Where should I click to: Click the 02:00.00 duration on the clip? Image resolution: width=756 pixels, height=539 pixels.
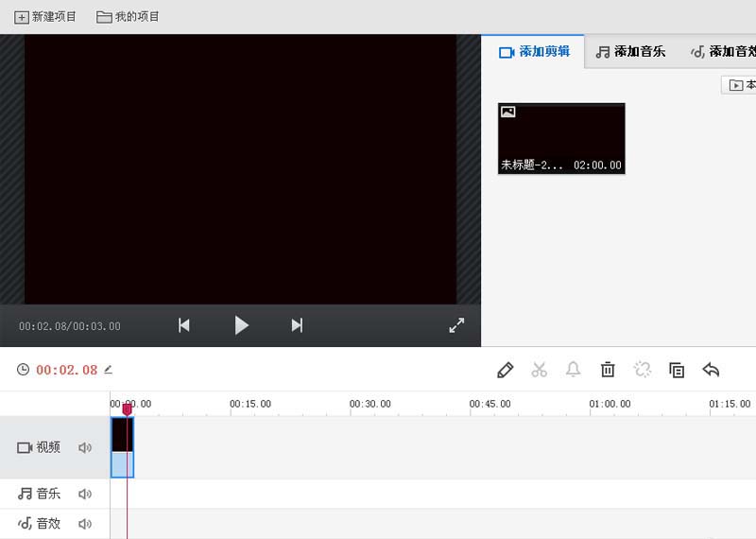pos(597,165)
